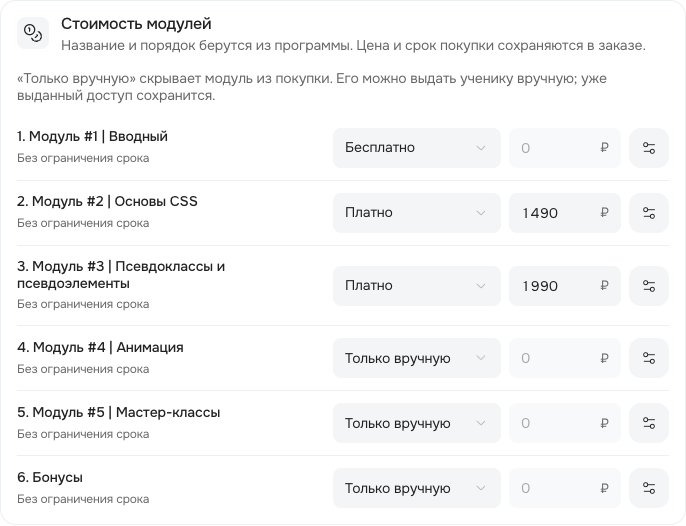Screen dimensions: 686x526
Task: Select the 1. Модуль #1 | Вводный title
Action: point(92,137)
